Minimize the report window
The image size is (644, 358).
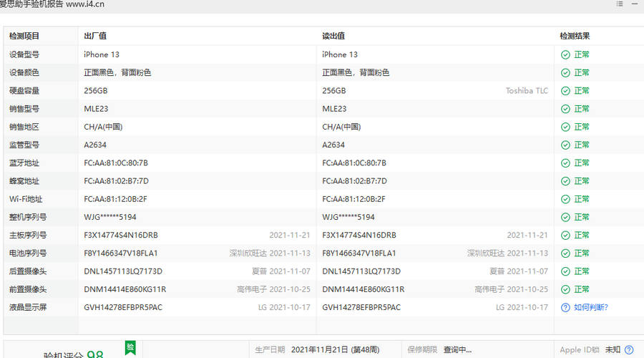pyautogui.click(x=635, y=4)
